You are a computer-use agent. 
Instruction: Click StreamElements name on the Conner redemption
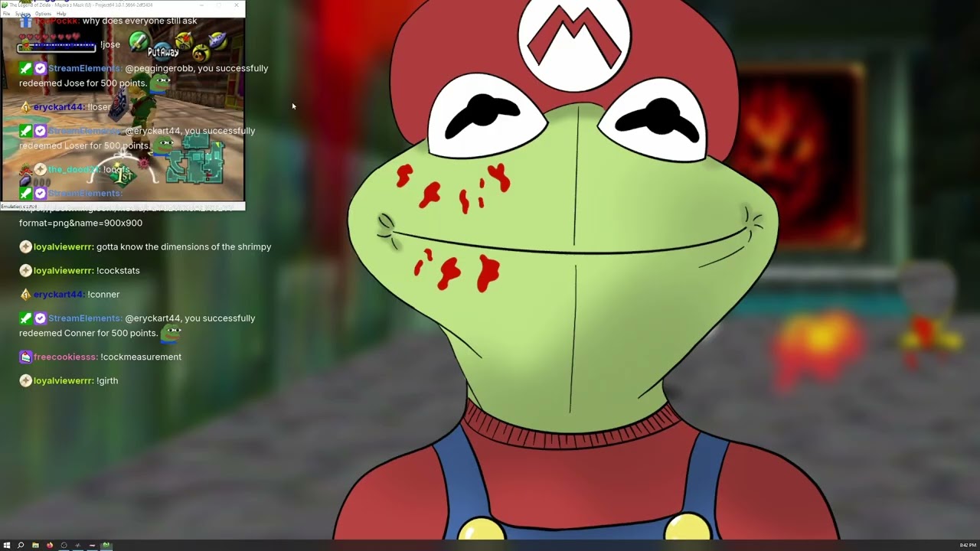coord(85,318)
